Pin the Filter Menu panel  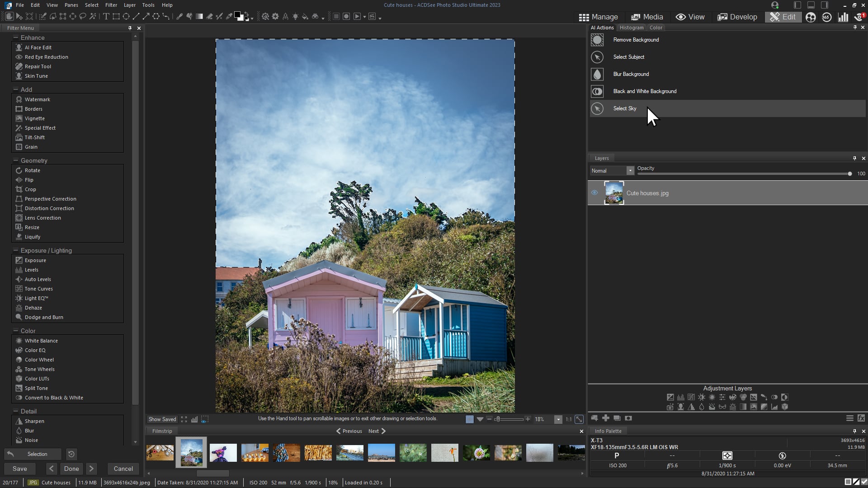click(x=130, y=28)
